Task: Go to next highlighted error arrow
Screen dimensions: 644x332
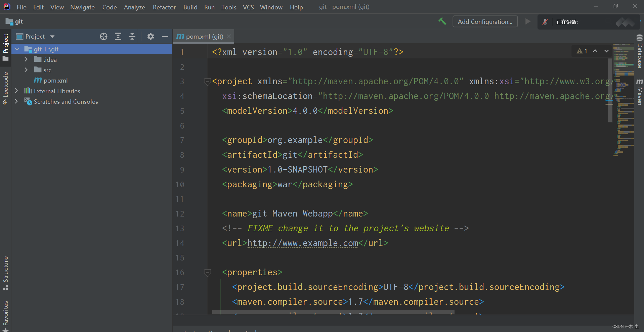Action: tap(606, 51)
